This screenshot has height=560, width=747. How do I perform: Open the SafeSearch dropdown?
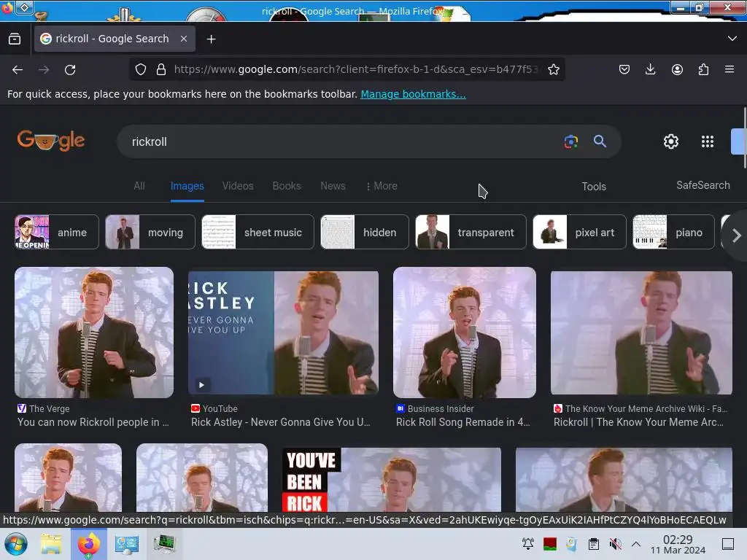pos(703,185)
